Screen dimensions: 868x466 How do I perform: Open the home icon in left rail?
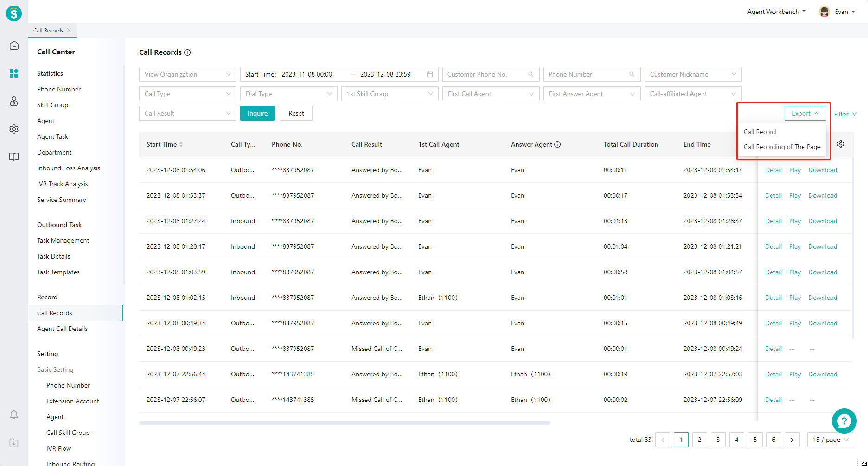tap(14, 45)
